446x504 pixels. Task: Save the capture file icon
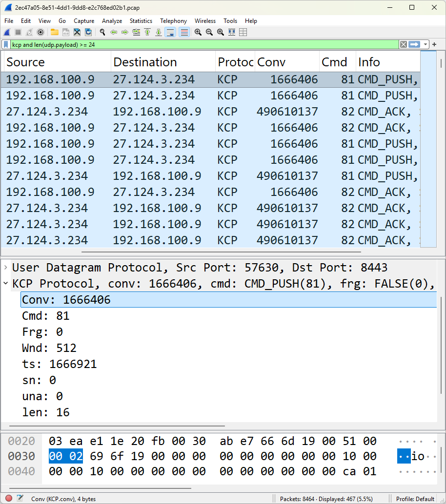tap(66, 32)
